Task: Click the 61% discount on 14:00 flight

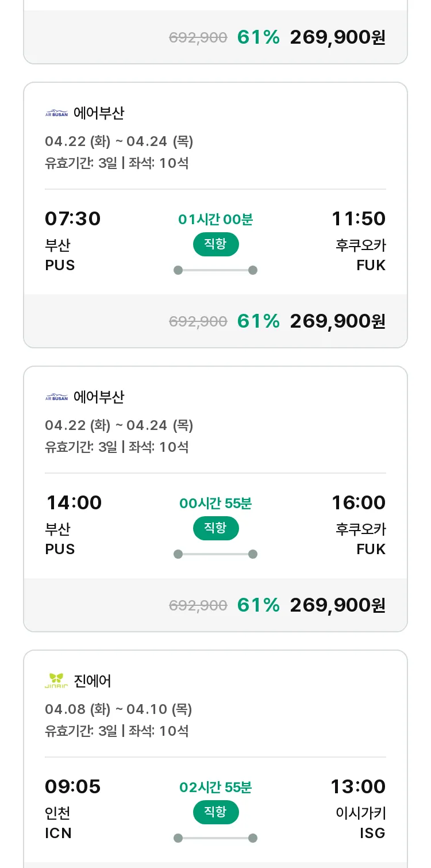Action: pos(258,605)
